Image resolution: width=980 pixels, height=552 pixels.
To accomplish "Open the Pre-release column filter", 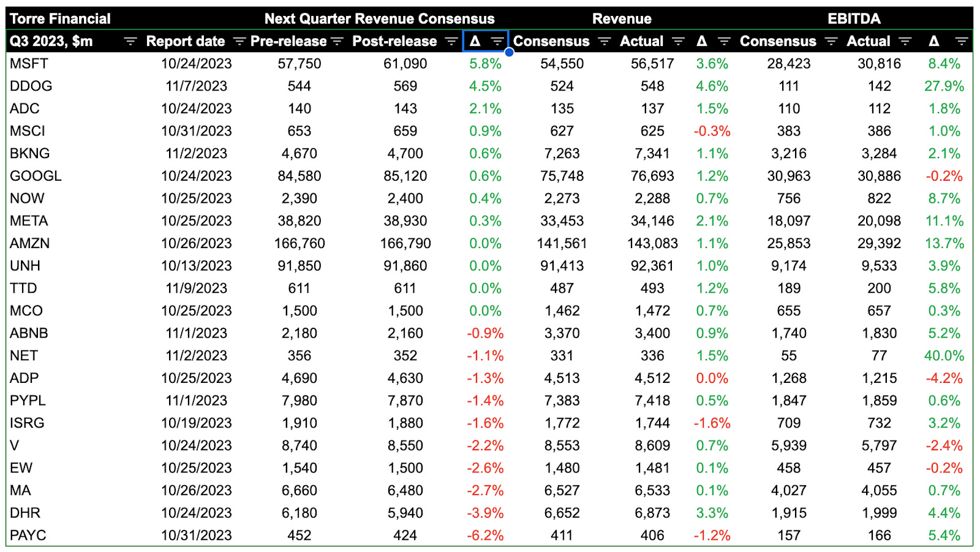I will click(337, 41).
